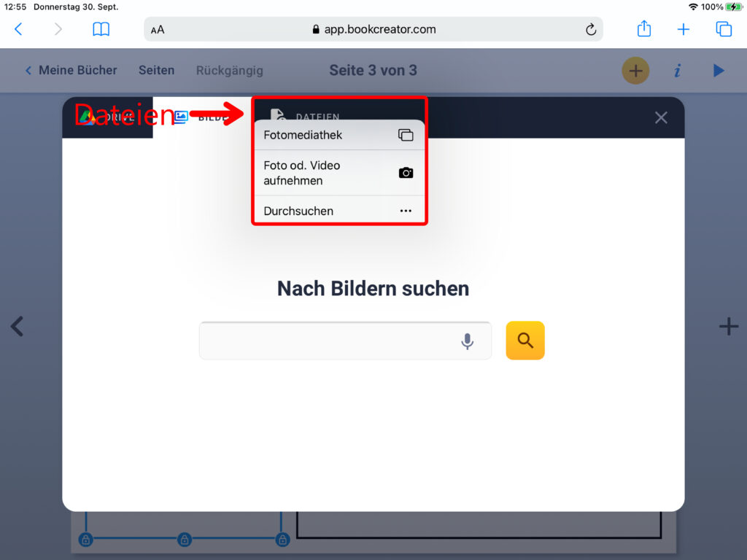Close the import dialog with X
Viewport: 747px width, 560px height.
tap(661, 118)
